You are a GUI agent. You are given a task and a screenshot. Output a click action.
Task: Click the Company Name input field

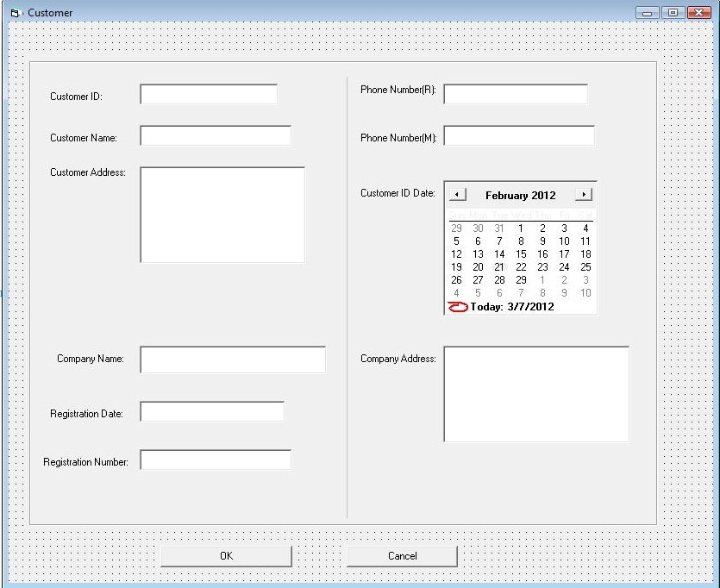click(x=233, y=359)
